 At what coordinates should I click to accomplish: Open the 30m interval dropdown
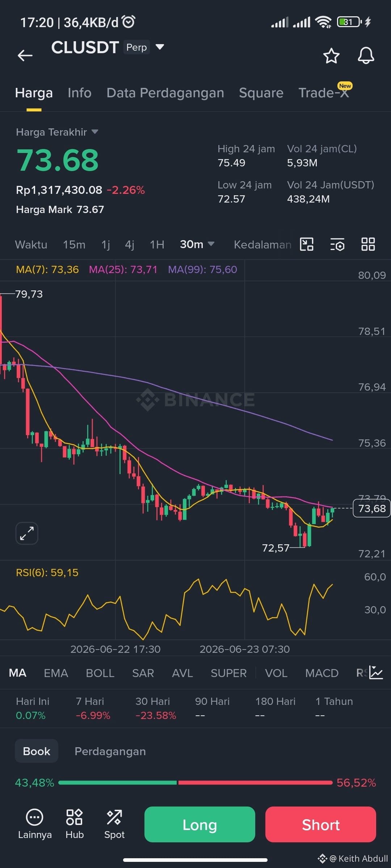coord(197,244)
